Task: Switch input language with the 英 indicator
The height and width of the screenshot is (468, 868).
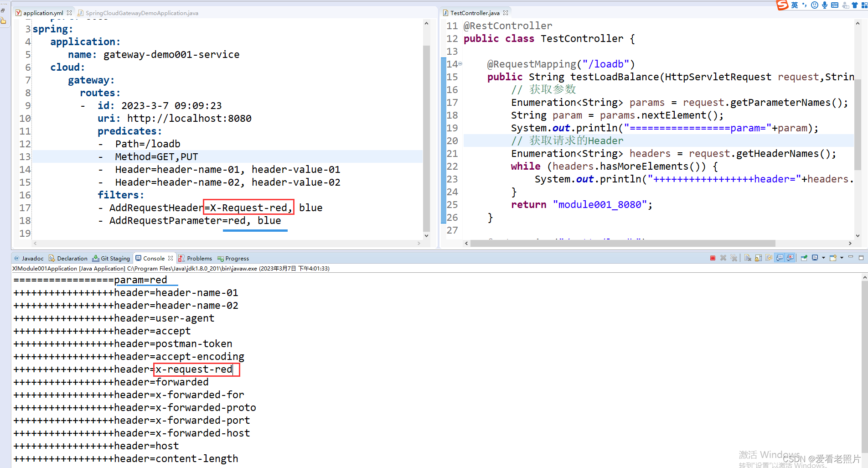Action: 795,5
